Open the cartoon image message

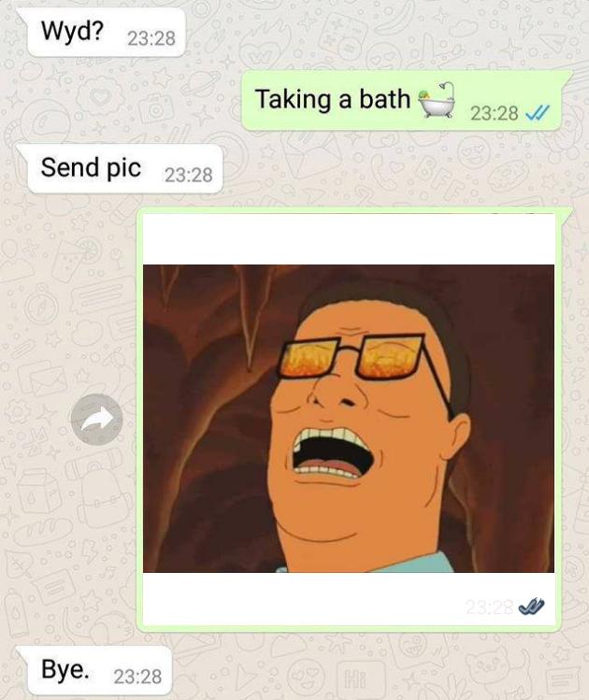(x=349, y=419)
